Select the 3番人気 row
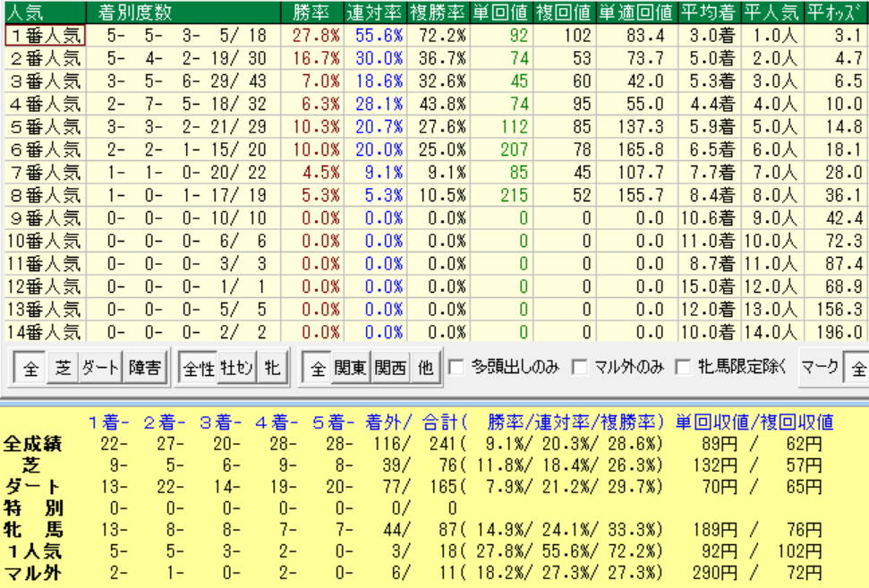 pos(435,81)
